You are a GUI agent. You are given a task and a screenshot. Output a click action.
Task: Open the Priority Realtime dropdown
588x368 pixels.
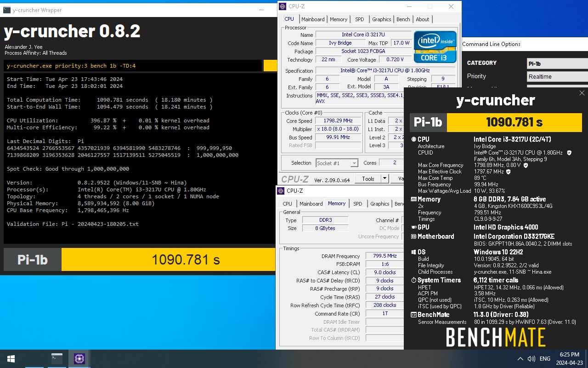click(557, 77)
